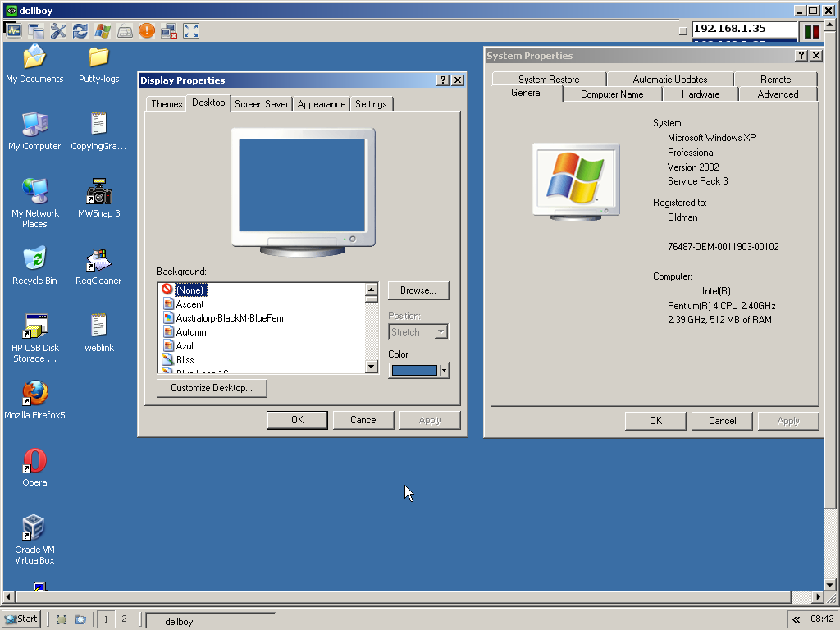This screenshot has width=840, height=630.
Task: Click the Windows flag icon in viewer toolbar
Action: (103, 31)
